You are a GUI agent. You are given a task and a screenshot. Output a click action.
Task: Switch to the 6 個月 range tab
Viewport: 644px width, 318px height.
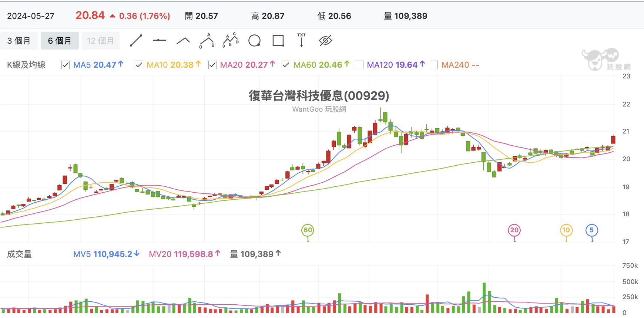(x=60, y=41)
